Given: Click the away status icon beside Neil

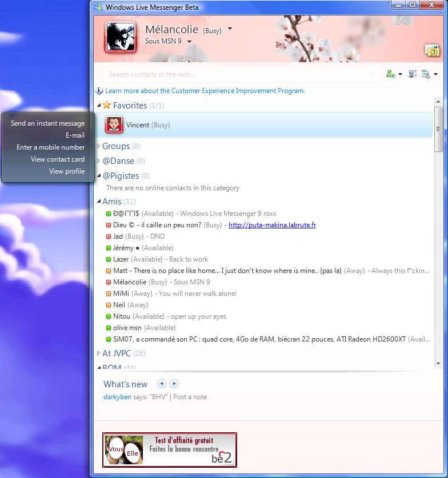Looking at the screenshot, I should 108,305.
